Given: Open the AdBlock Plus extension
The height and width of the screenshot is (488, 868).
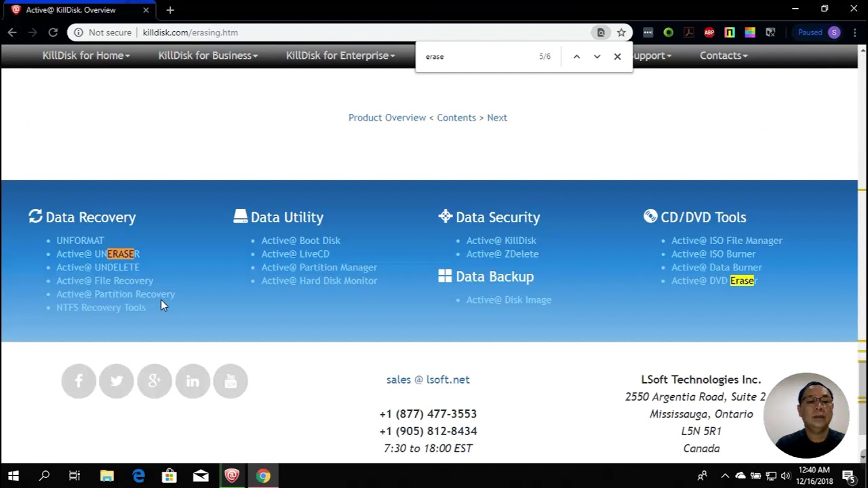Looking at the screenshot, I should point(709,33).
